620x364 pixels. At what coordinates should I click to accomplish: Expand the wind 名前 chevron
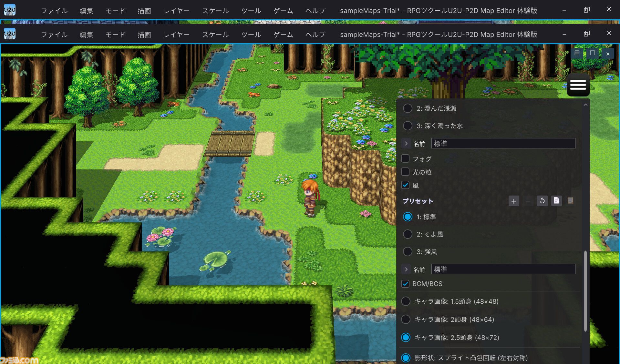[406, 269]
